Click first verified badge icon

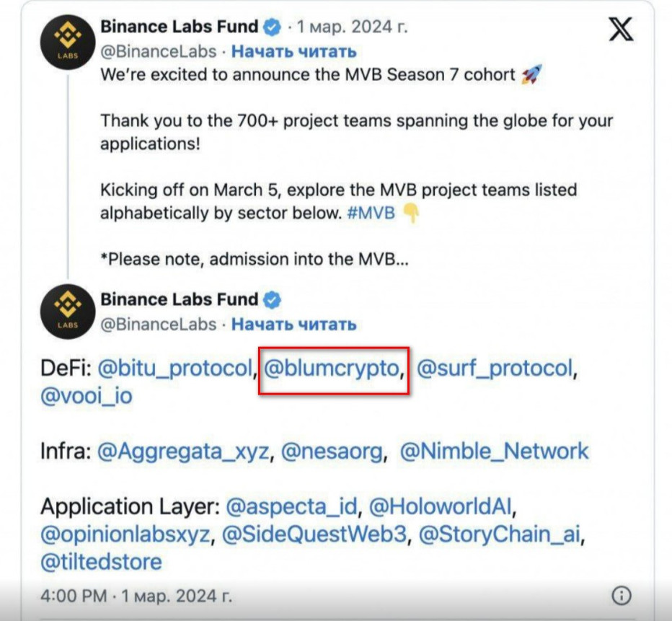pyautogui.click(x=272, y=27)
